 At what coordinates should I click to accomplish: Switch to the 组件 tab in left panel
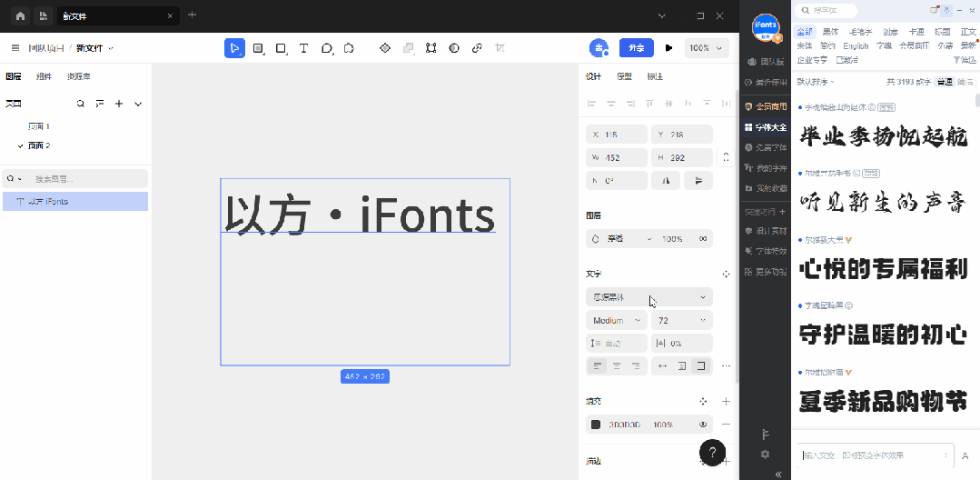[x=44, y=76]
